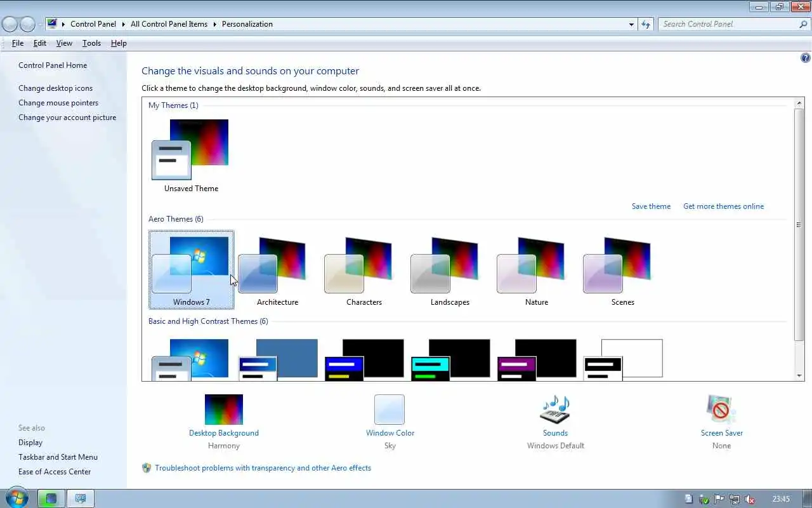
Task: Select high contrast theme with cyan and green bars
Action: coord(450,359)
